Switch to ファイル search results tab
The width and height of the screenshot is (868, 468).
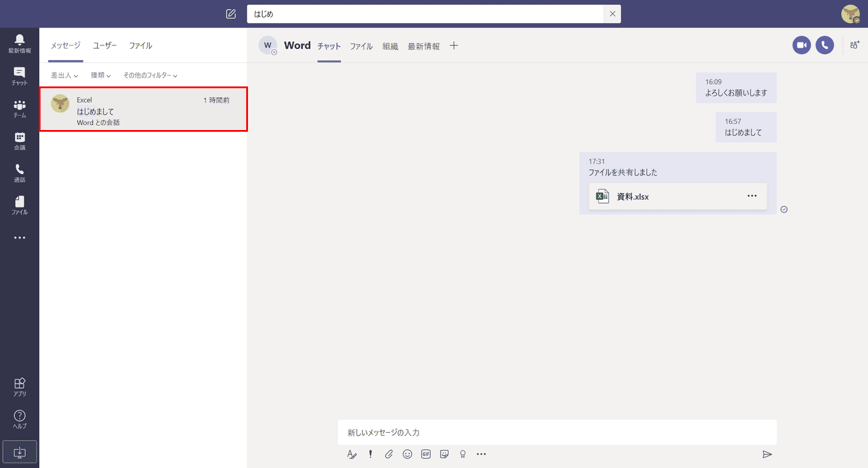click(141, 46)
